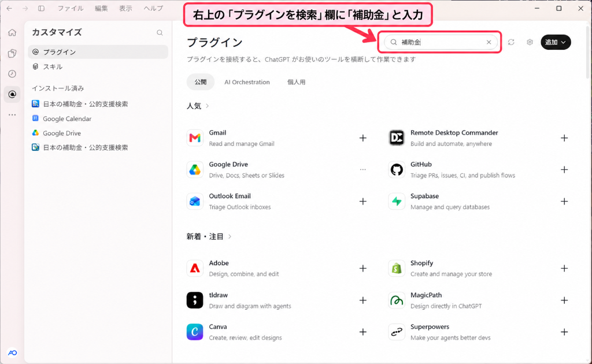Viewport: 592px width, 364px height.
Task: Add tldraw plugin with its plus
Action: [363, 300]
